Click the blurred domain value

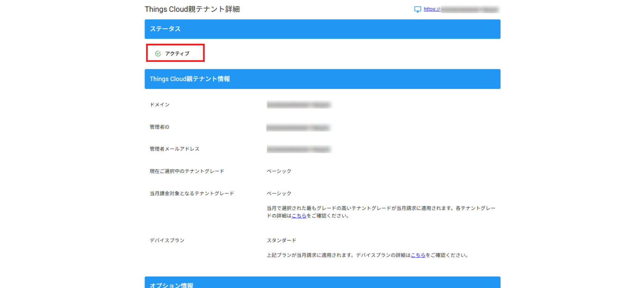coord(299,105)
